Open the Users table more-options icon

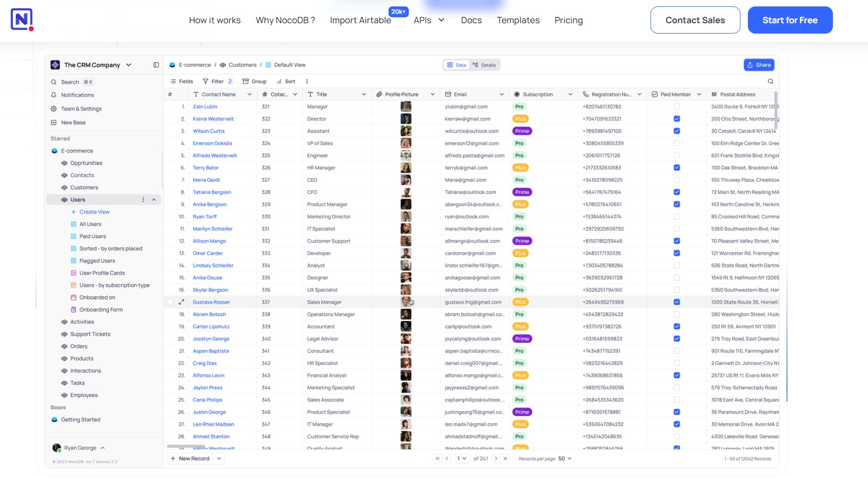tap(143, 199)
